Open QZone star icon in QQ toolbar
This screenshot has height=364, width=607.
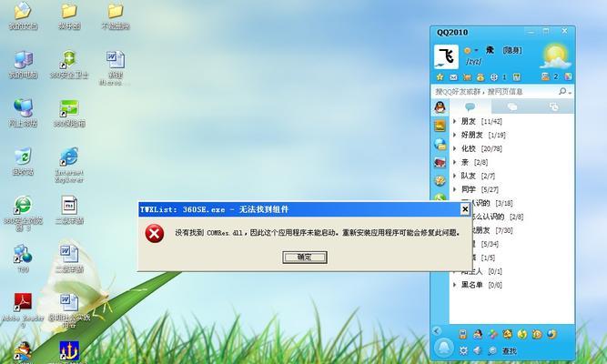click(x=440, y=77)
